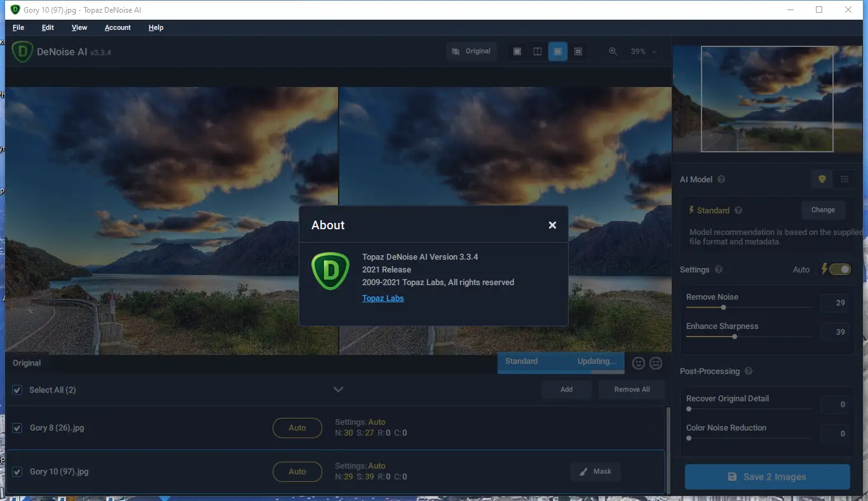
Task: Click Auto button for Gory 10 (97).jpg
Action: [x=297, y=472]
